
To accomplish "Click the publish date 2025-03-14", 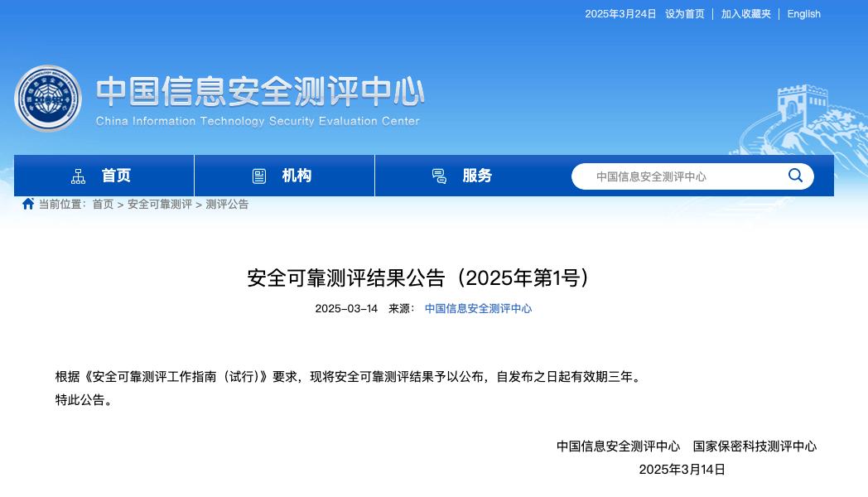I will pos(346,308).
